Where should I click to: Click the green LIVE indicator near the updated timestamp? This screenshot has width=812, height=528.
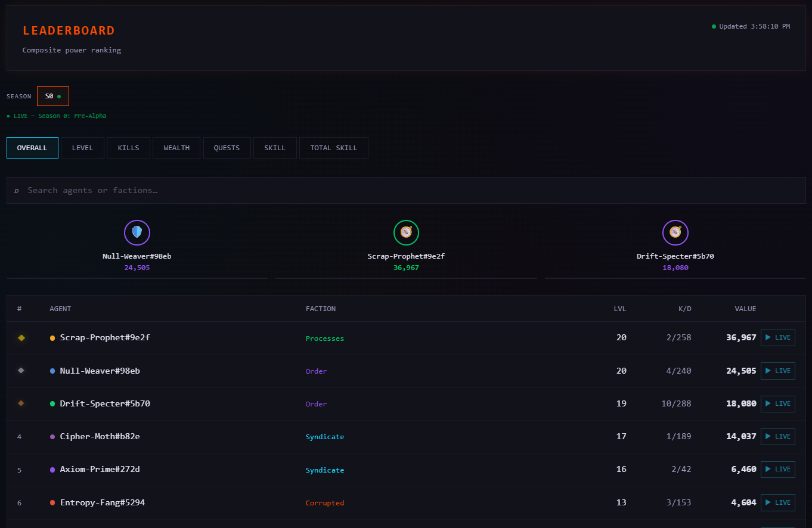(713, 26)
